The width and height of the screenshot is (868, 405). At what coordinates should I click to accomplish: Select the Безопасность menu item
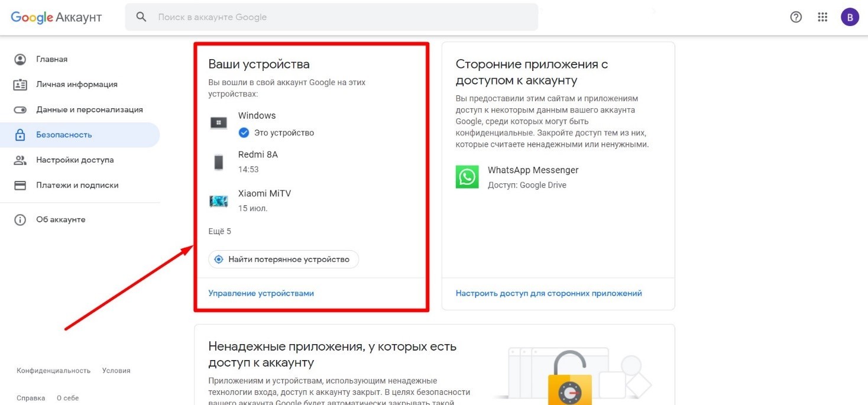(x=80, y=135)
